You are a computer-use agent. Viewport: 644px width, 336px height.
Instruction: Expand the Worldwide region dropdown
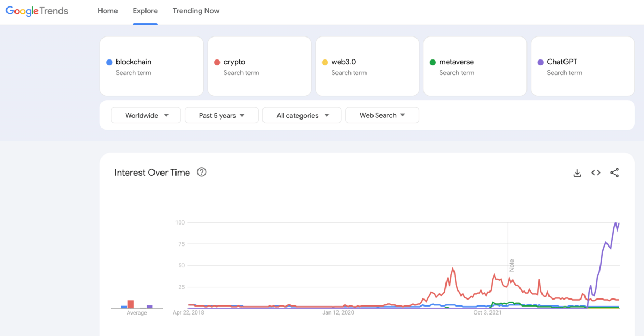coord(147,115)
